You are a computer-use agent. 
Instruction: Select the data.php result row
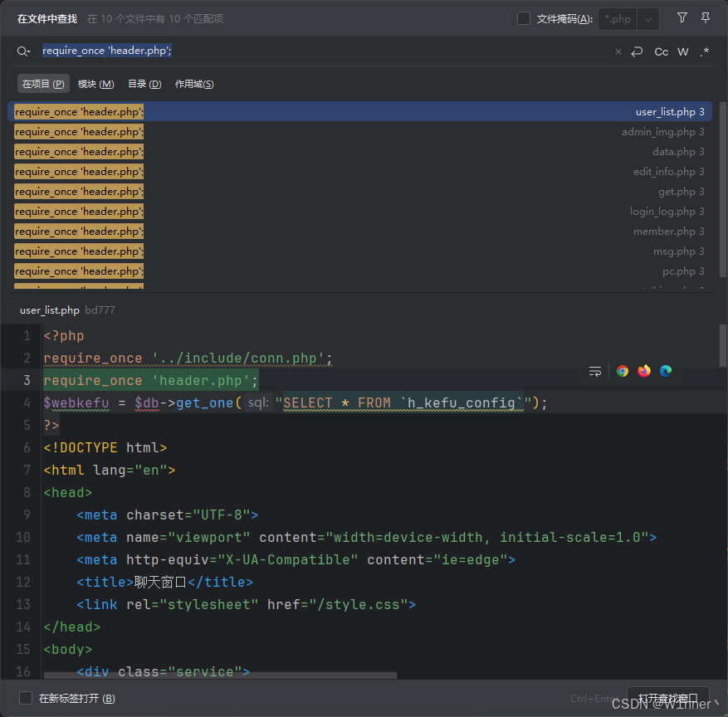359,152
